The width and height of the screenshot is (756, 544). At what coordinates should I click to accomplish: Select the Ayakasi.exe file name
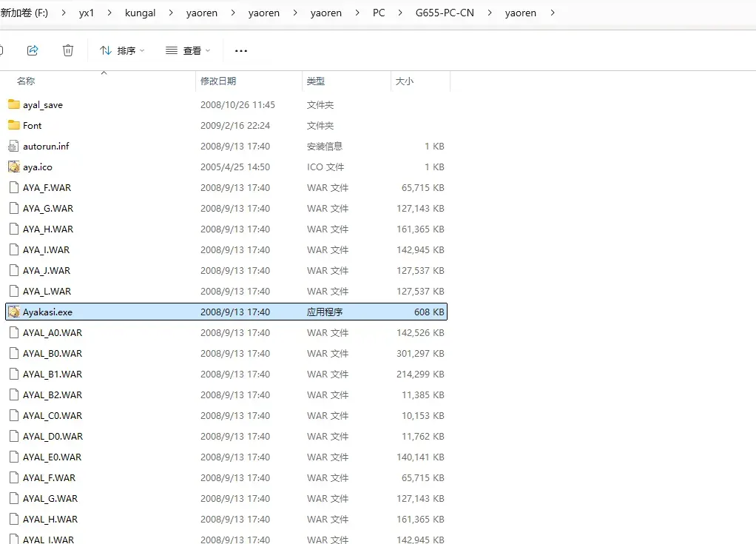click(x=47, y=312)
